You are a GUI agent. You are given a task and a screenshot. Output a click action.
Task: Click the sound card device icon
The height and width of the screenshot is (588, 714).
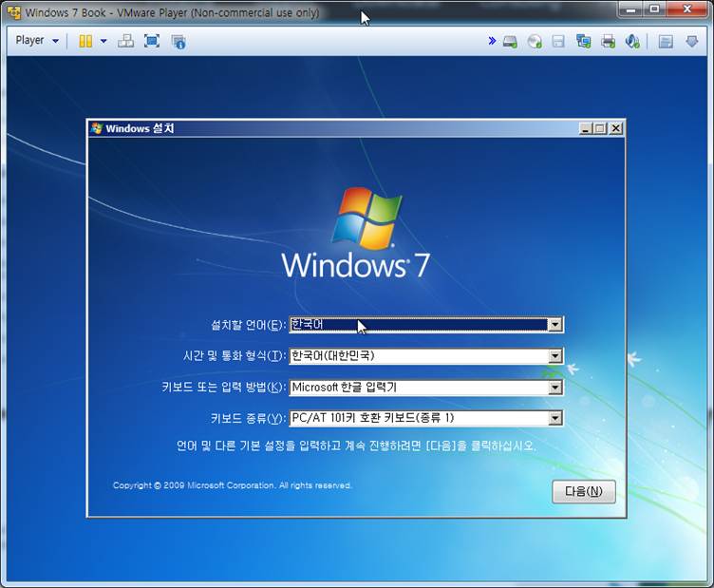coord(632,42)
